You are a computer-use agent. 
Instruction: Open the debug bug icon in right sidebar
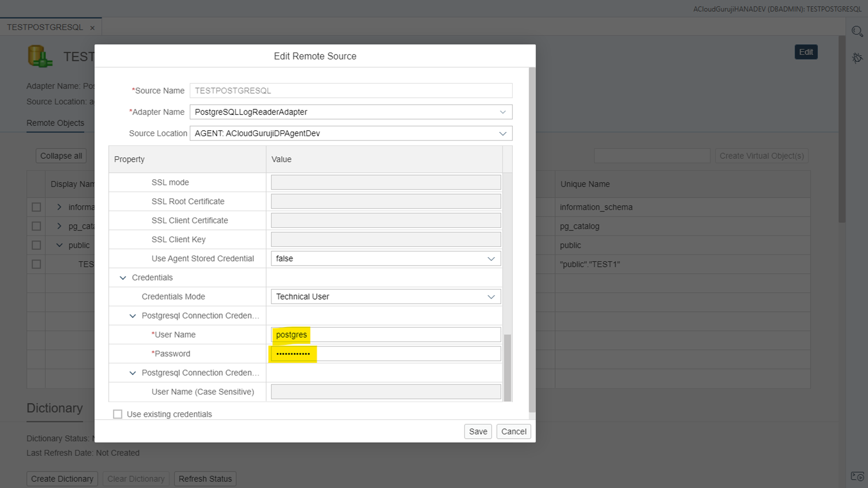coord(857,58)
